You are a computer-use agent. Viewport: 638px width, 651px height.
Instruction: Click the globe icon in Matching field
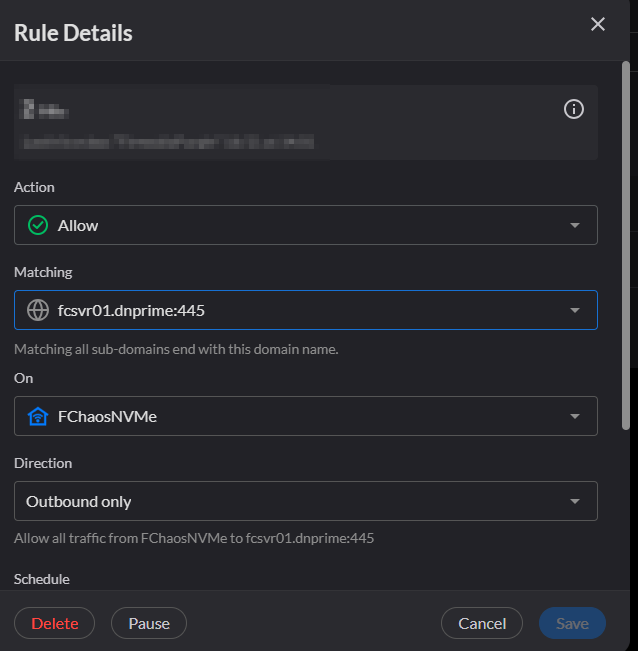coord(38,310)
